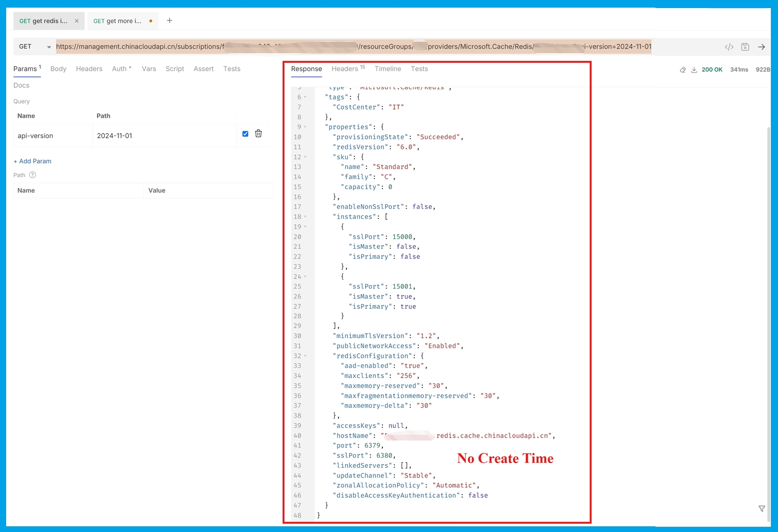Click the save request icon
Viewport: 778px width, 532px height.
coord(745,47)
